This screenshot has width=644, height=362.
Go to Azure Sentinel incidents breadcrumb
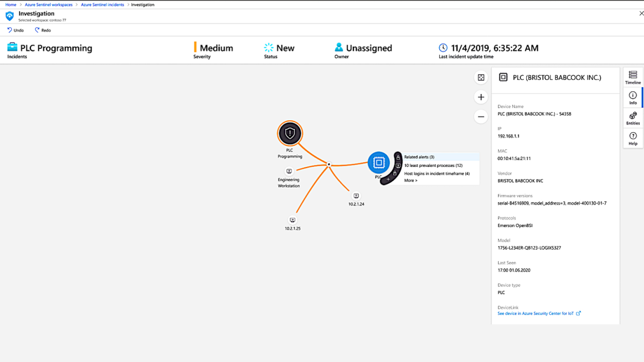coord(102,5)
